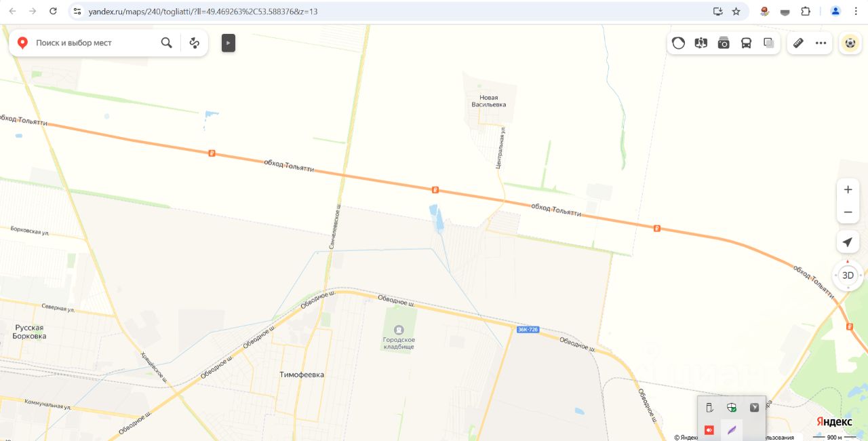Image resolution: width=868 pixels, height=441 pixels.
Task: Go back in browser history
Action: tap(12, 11)
